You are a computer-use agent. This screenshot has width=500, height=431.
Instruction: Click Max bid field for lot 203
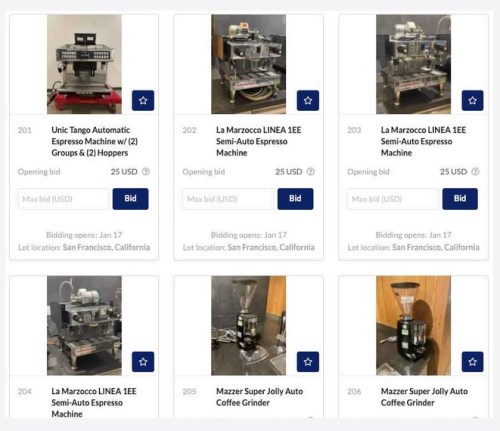click(393, 199)
